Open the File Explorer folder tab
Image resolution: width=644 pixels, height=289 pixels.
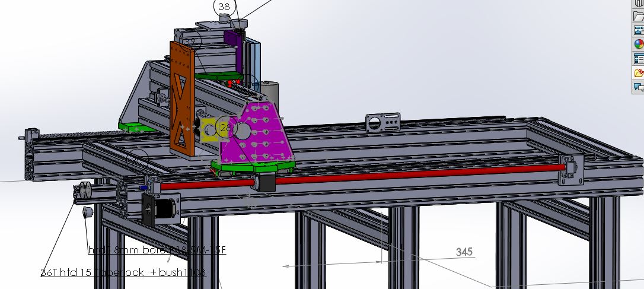[x=639, y=16]
